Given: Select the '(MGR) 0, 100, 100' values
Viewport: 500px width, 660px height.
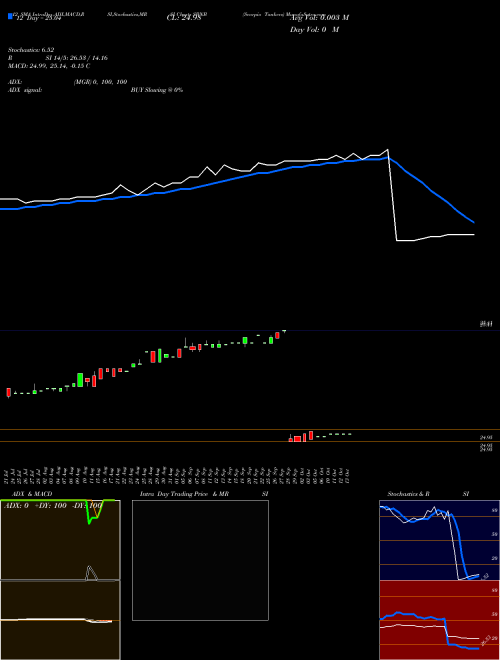Looking at the screenshot, I should (100, 82).
